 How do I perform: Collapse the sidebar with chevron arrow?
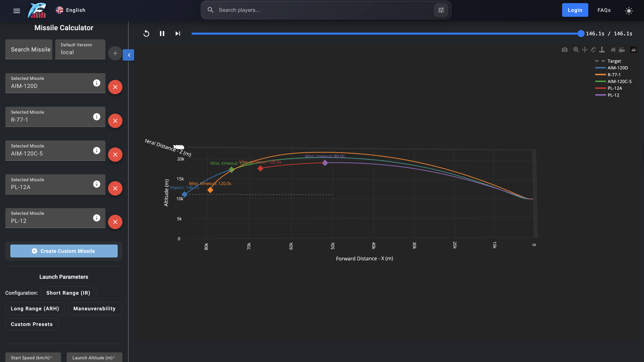(128, 55)
